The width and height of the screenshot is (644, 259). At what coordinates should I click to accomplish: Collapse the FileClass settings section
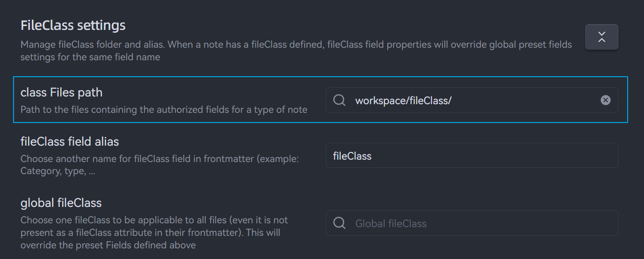(602, 37)
